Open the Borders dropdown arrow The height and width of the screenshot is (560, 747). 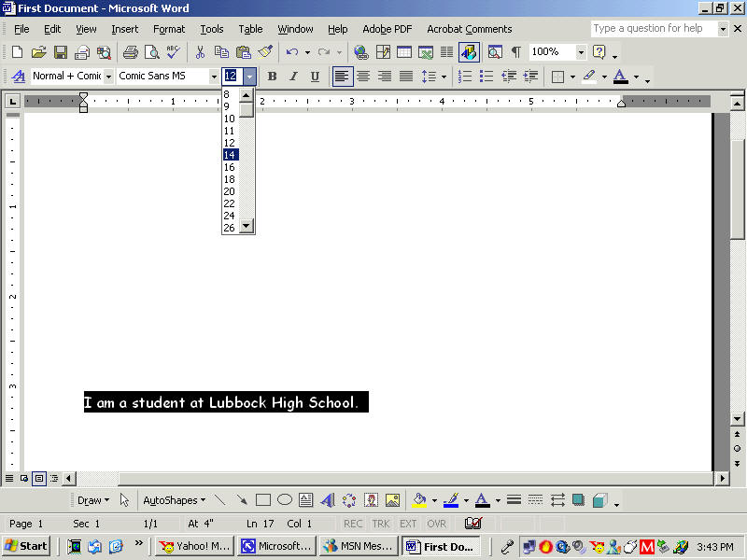(x=572, y=77)
